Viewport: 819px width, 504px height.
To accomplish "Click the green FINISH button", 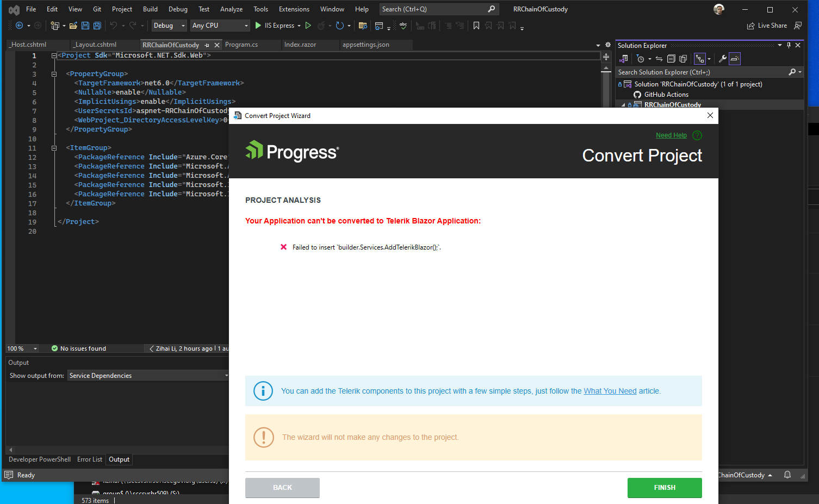I will 665,488.
